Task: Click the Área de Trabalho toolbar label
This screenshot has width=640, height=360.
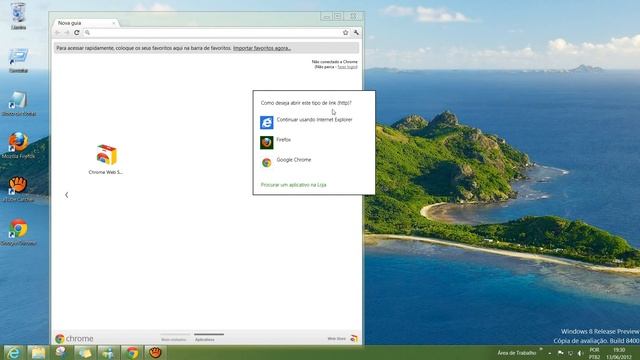Action: coord(516,353)
